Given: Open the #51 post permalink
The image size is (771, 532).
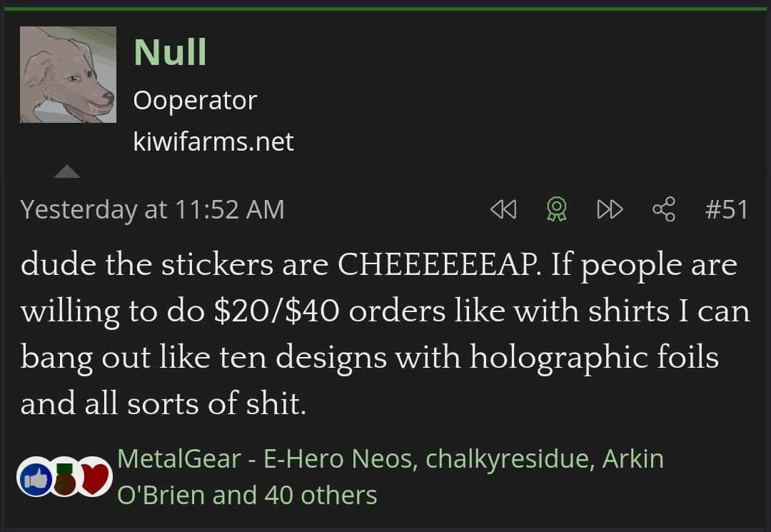Looking at the screenshot, I should click(726, 210).
